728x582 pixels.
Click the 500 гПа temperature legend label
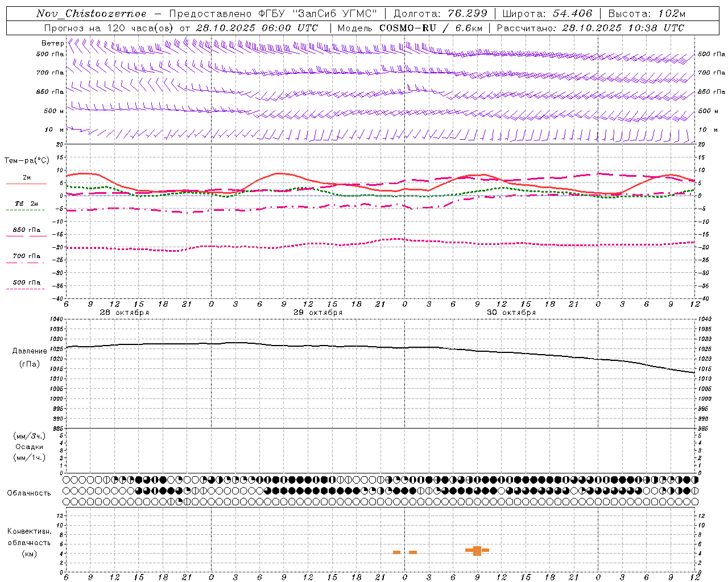click(27, 282)
